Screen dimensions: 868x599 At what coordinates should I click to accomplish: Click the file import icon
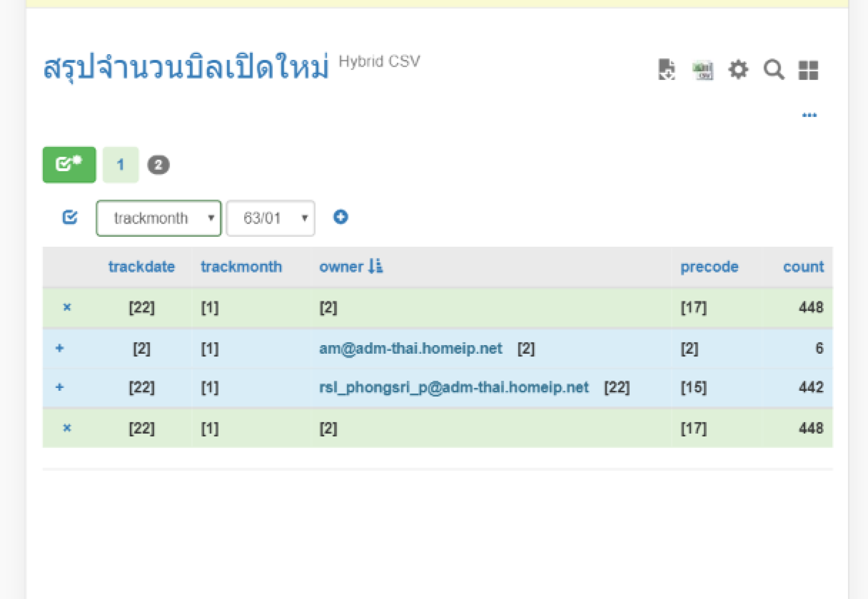point(666,70)
